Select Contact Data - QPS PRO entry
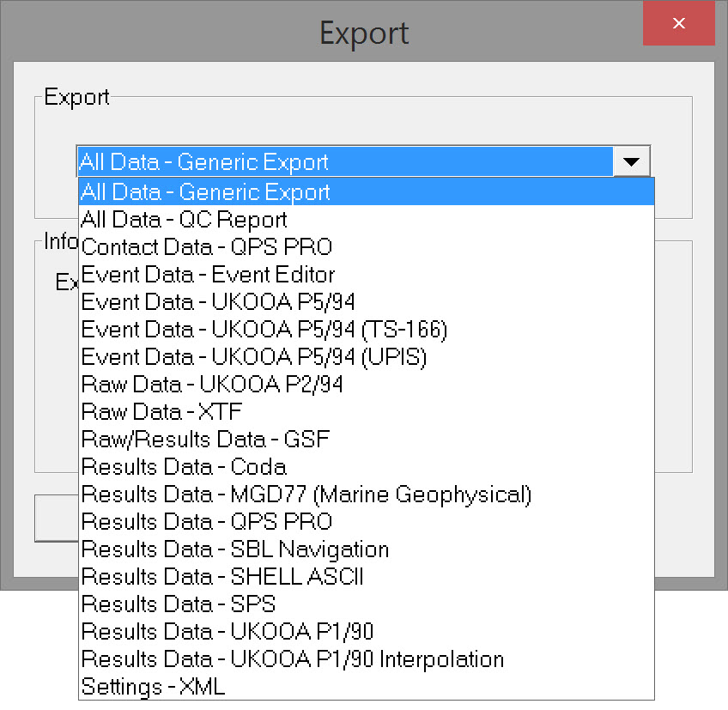The width and height of the screenshot is (728, 710). tap(207, 247)
